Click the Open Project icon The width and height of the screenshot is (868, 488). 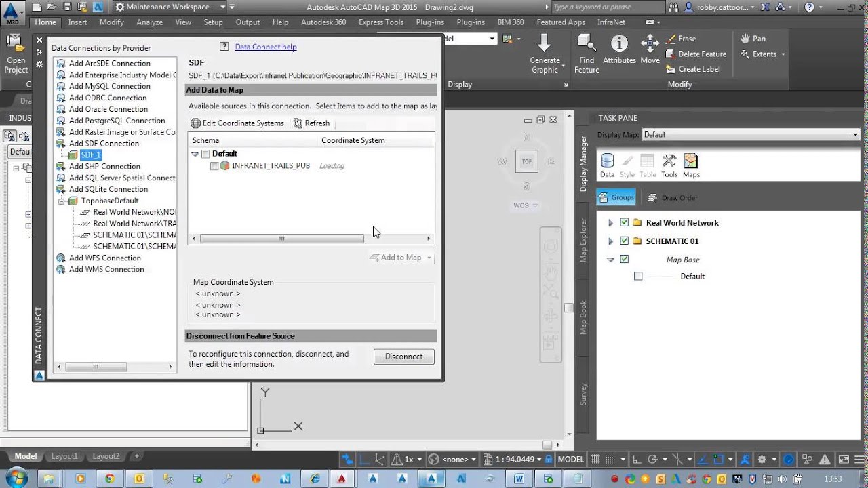(x=16, y=43)
